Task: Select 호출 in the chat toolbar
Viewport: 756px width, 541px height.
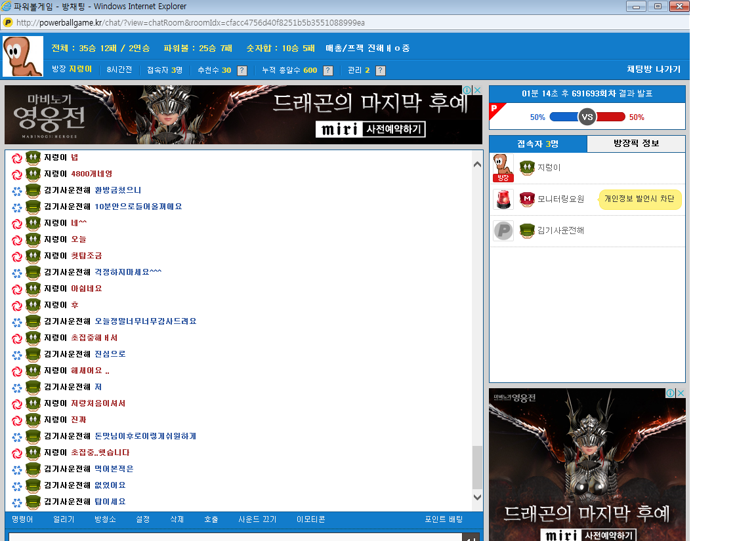Action: [x=211, y=519]
